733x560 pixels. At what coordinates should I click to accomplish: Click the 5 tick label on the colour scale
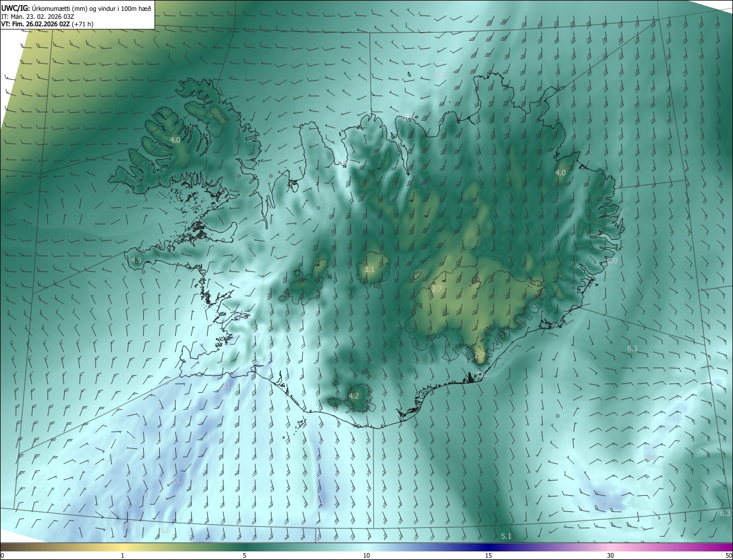point(245,555)
